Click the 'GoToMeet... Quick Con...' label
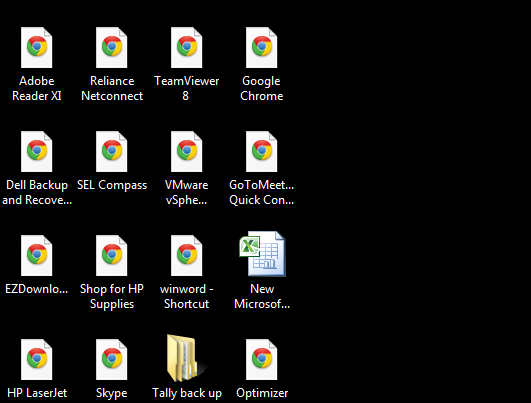Image resolution: width=531 pixels, height=403 pixels. click(261, 192)
